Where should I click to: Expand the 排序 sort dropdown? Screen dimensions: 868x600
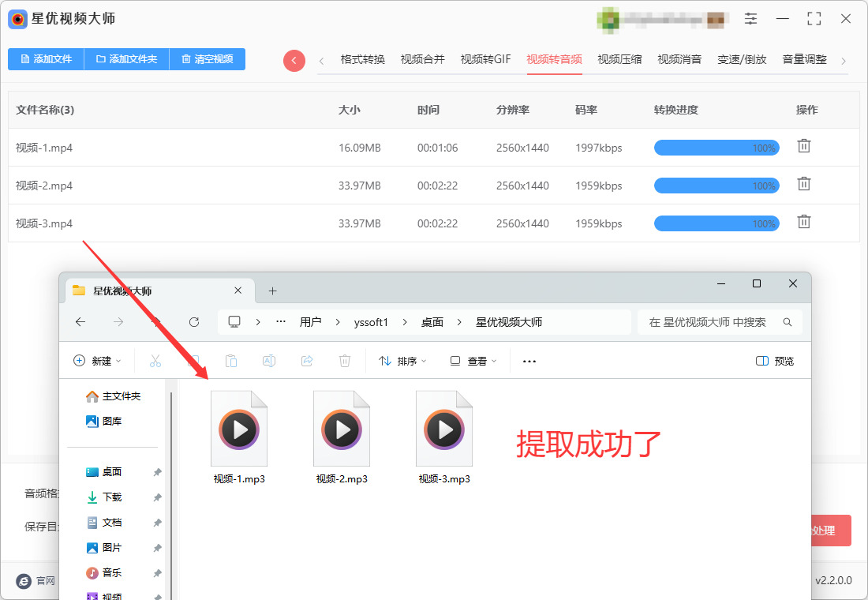402,362
